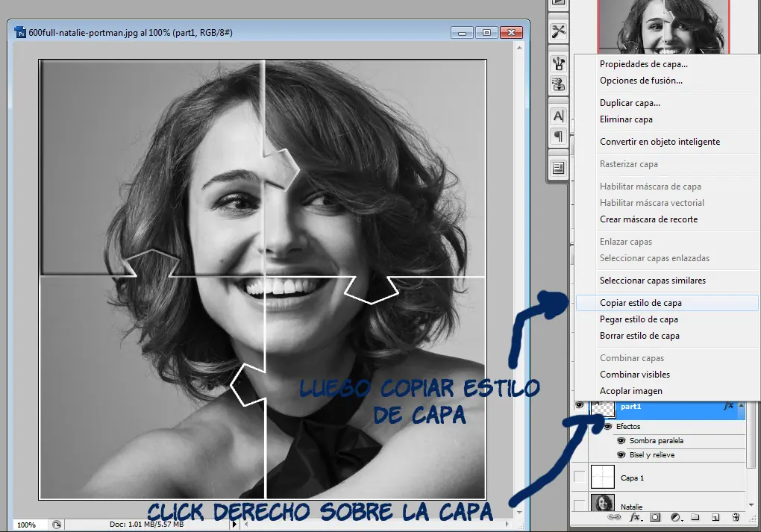This screenshot has height=532, width=761.
Task: Click the link layers chain icon
Action: point(615,517)
